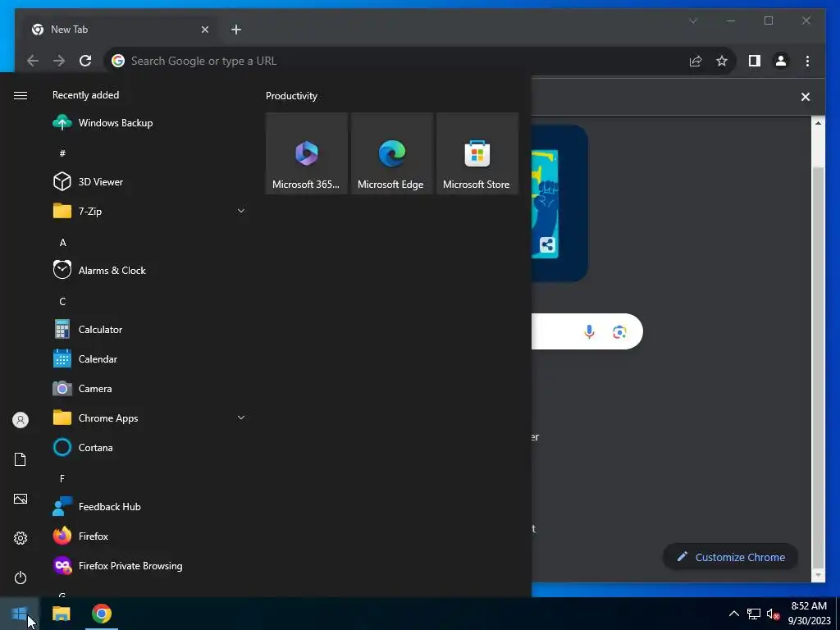
Task: Launch Calculator from Start menu
Action: [x=149, y=330]
